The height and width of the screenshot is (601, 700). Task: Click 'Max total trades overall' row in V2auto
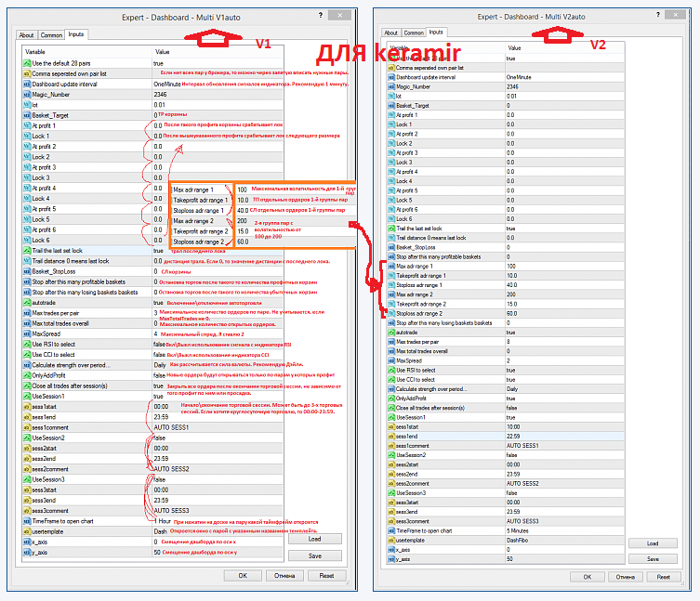tap(506, 351)
